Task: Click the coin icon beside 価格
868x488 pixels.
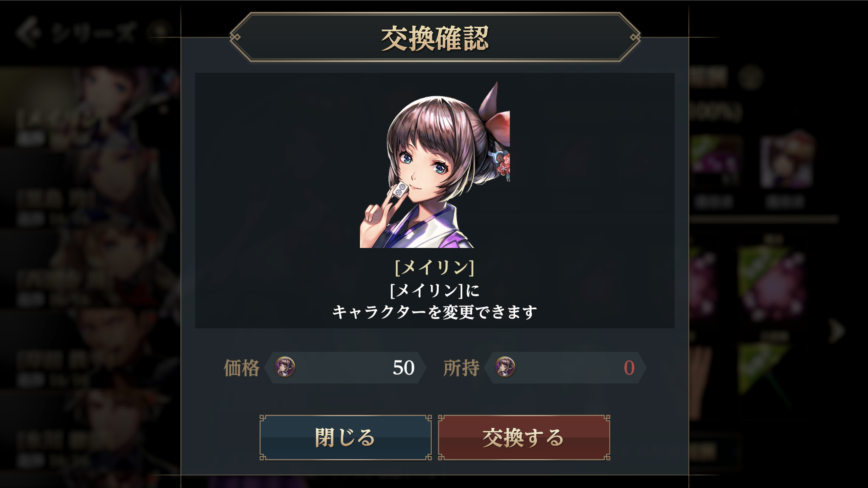Action: 285,367
